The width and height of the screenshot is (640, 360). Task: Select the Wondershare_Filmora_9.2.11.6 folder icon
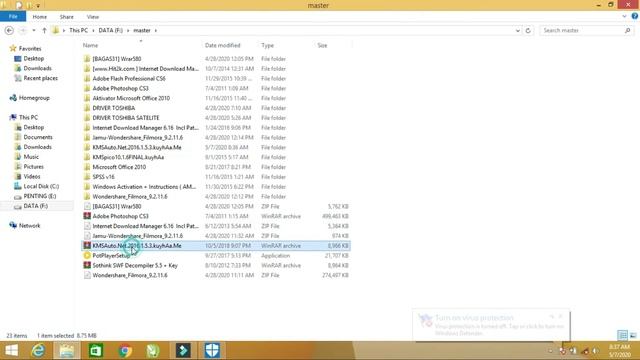87,196
